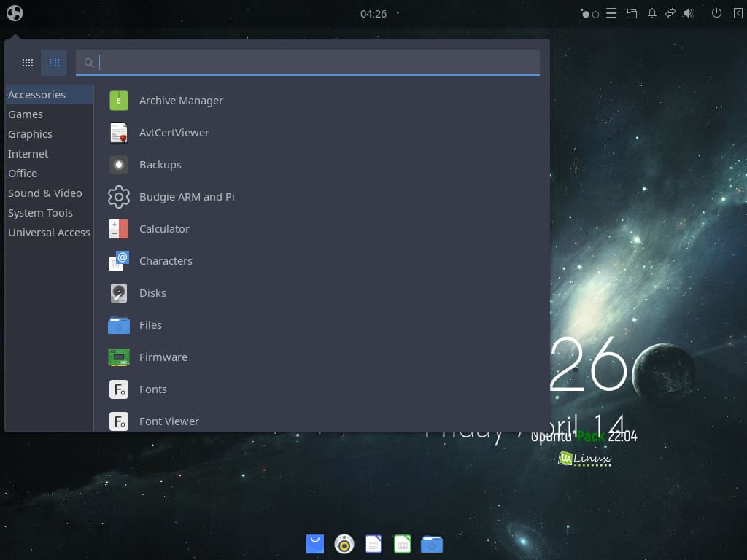Click the power button icon in panel
The image size is (747, 560).
click(716, 13)
